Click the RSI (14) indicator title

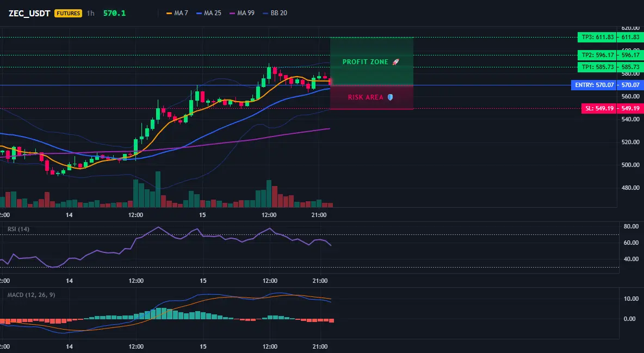[x=18, y=229]
